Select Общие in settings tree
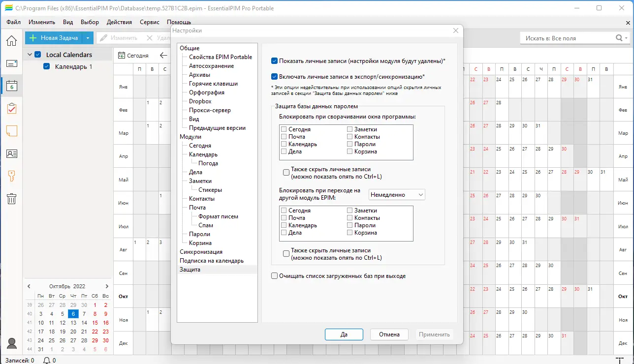 (190, 48)
